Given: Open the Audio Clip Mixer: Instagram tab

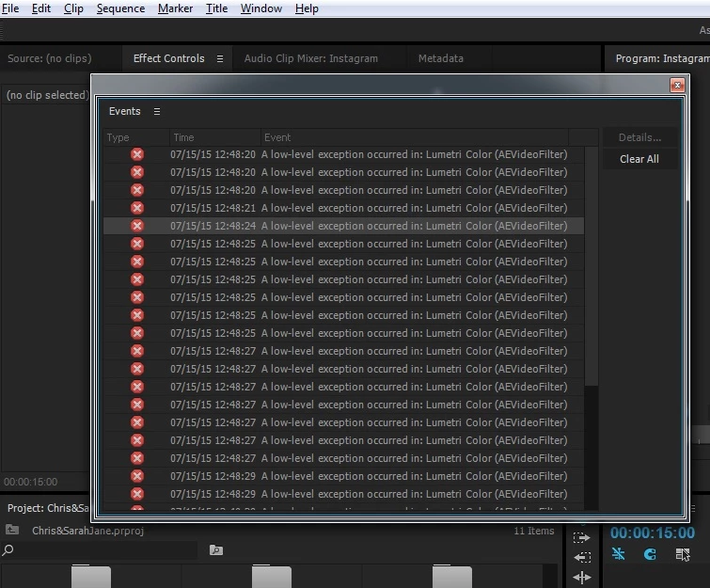Looking at the screenshot, I should click(310, 58).
